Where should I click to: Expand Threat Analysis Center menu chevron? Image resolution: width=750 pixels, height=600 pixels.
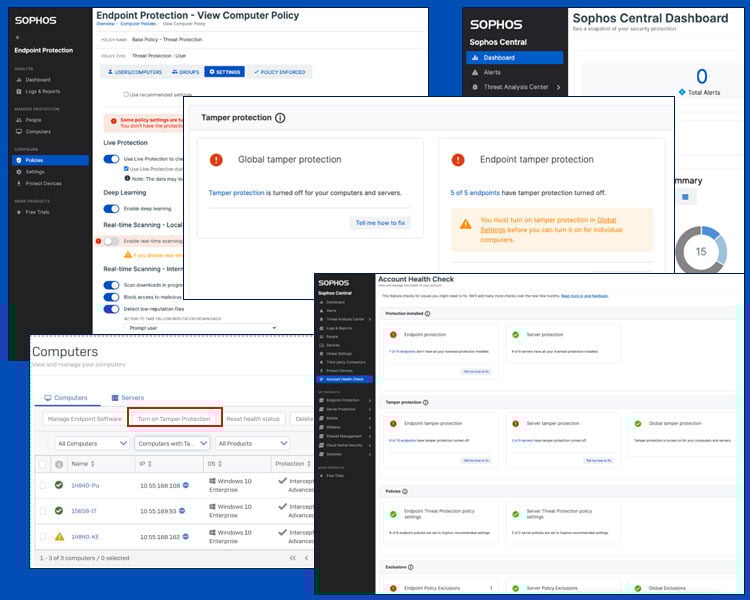[557, 88]
